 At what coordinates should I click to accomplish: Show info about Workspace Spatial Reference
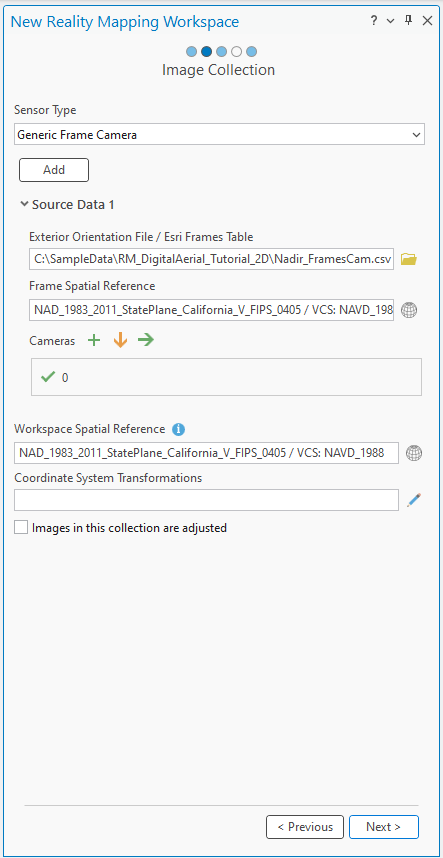coord(178,430)
